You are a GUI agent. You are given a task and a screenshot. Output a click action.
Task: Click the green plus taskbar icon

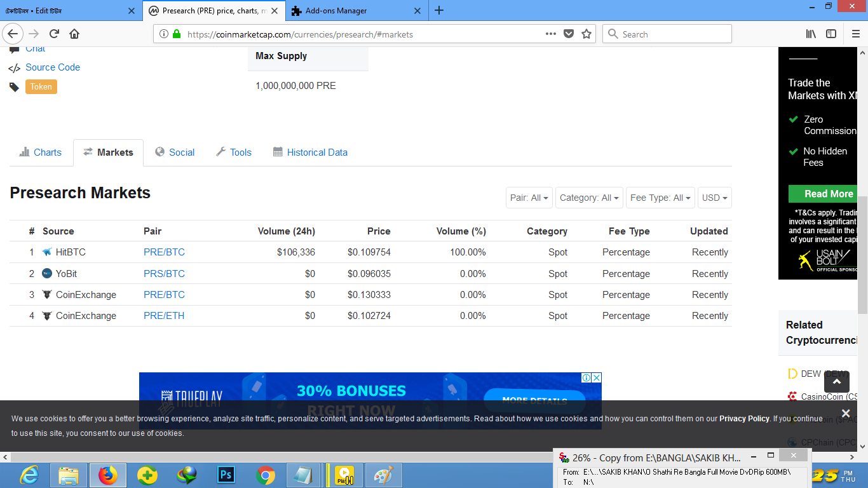tap(147, 475)
